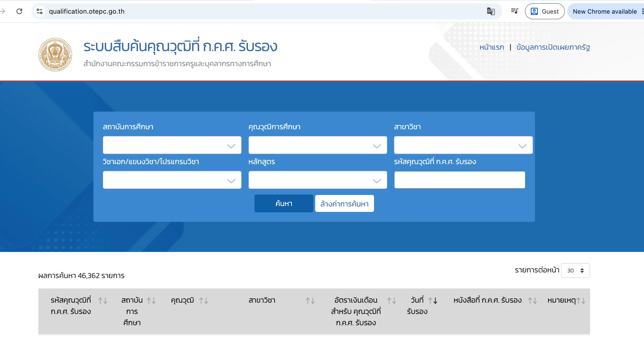
Task: Click the forward navigation arrow
Action: (x=3, y=11)
